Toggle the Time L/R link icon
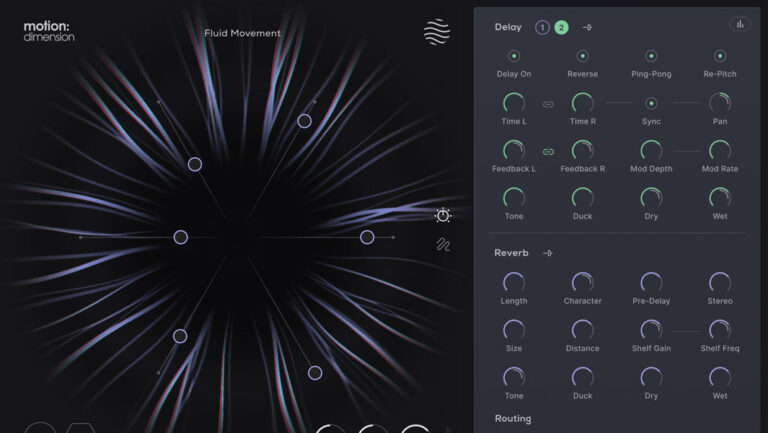The height and width of the screenshot is (433, 768). pyautogui.click(x=548, y=104)
